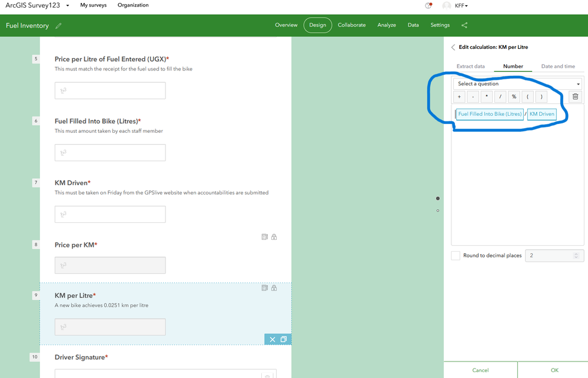The height and width of the screenshot is (378, 588).
Task: Click the Driver Signature input box
Action: (165, 373)
